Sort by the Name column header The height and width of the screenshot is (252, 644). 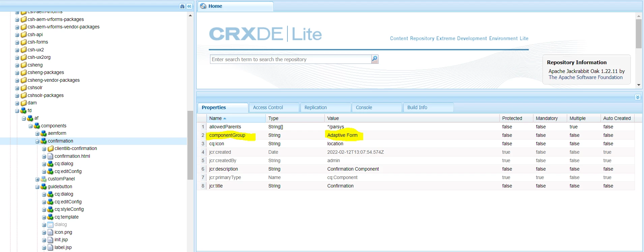(236, 118)
